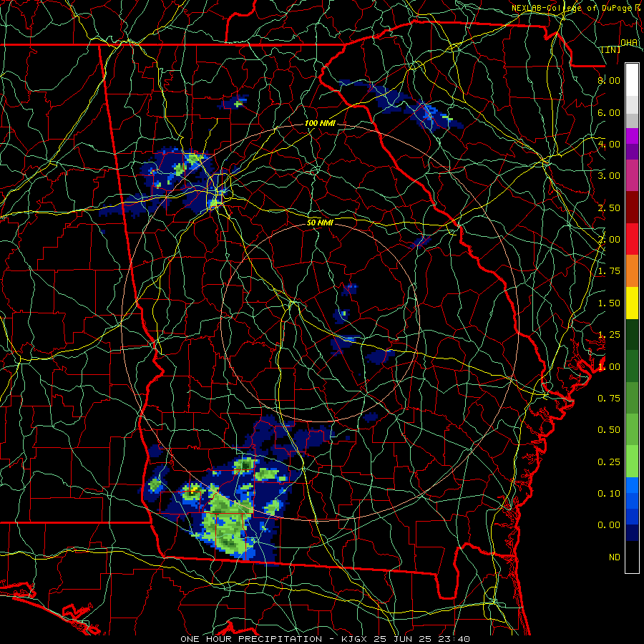Click the bright red legend swatch
Screen dimensions: 644x644
[x=632, y=239]
